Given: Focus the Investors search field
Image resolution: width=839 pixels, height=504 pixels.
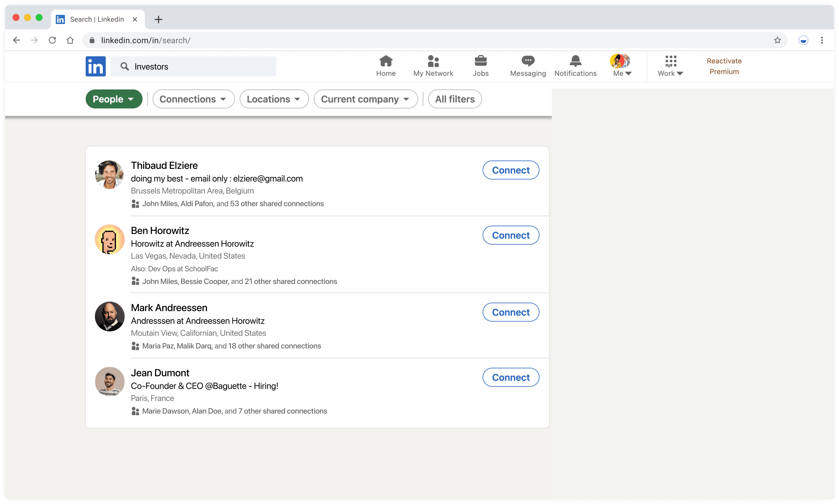Looking at the screenshot, I should coord(193,66).
